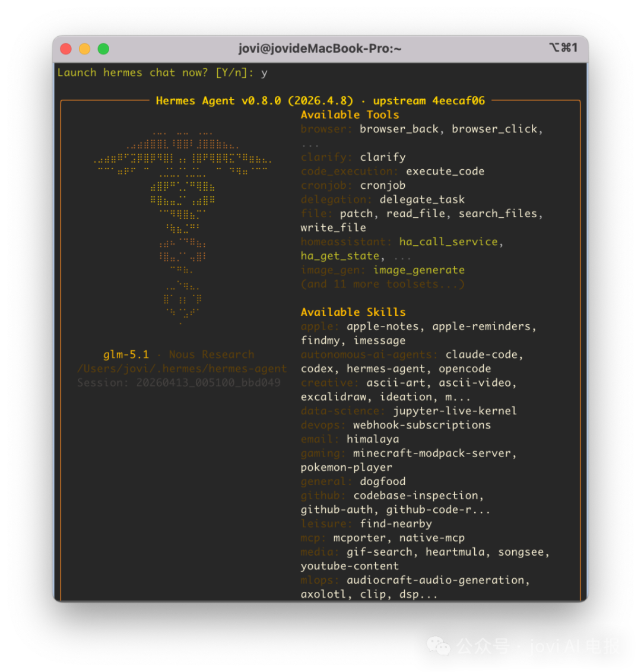Click the 'codebase-inspection' skill
The height and width of the screenshot is (672, 641).
[415, 496]
